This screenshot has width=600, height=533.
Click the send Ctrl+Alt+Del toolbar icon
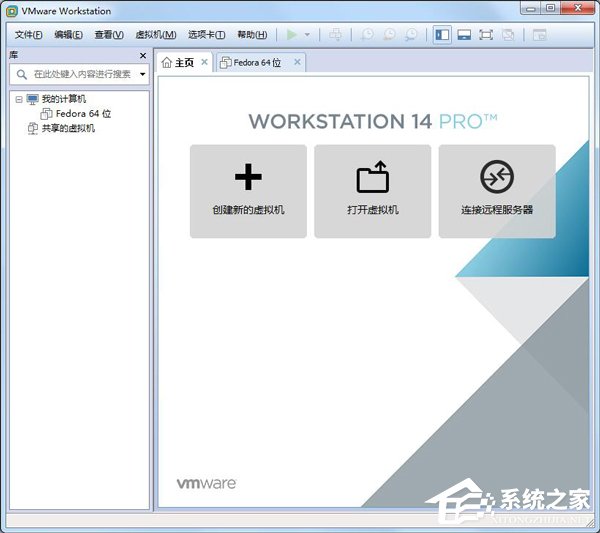tap(335, 35)
